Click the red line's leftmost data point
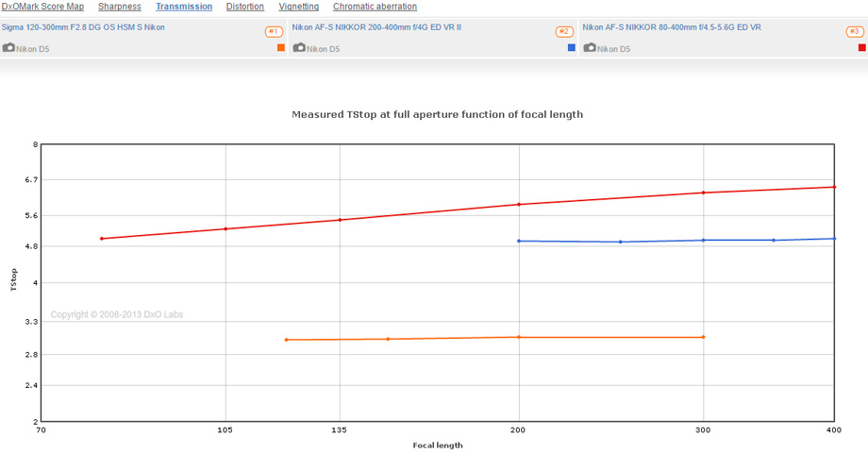868x453 pixels. pyautogui.click(x=101, y=239)
